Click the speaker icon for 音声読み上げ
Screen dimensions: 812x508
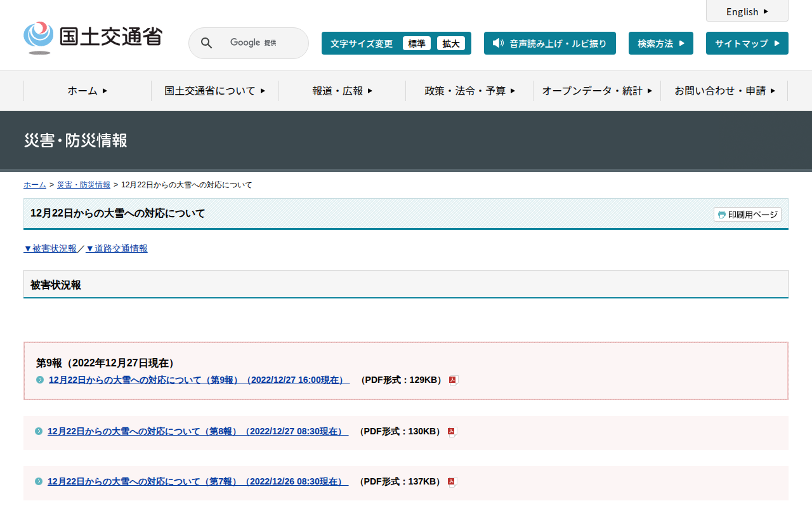pos(498,43)
